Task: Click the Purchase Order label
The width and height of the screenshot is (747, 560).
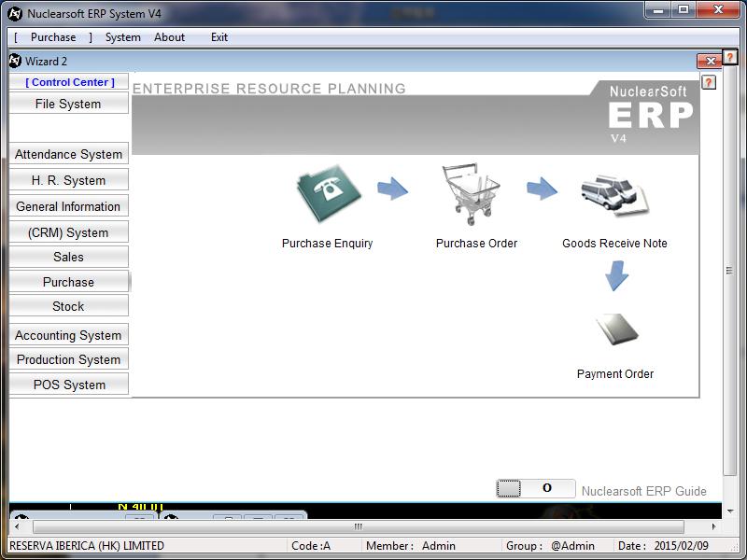Action: pyautogui.click(x=476, y=244)
